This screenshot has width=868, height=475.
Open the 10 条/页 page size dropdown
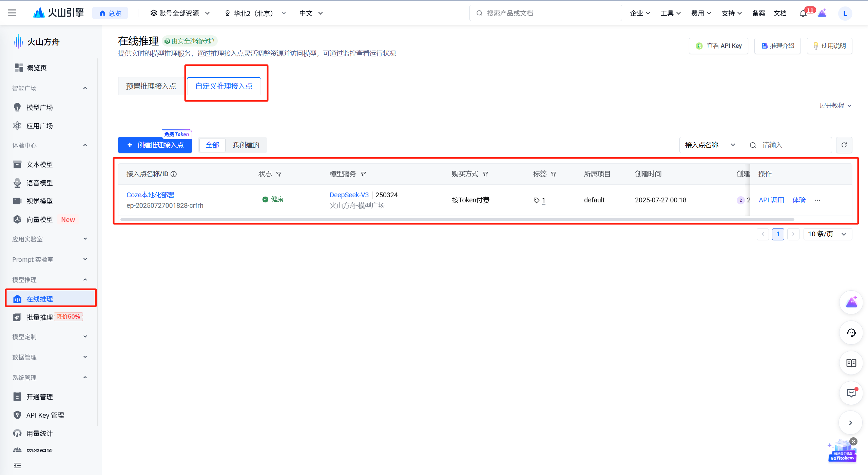point(828,234)
